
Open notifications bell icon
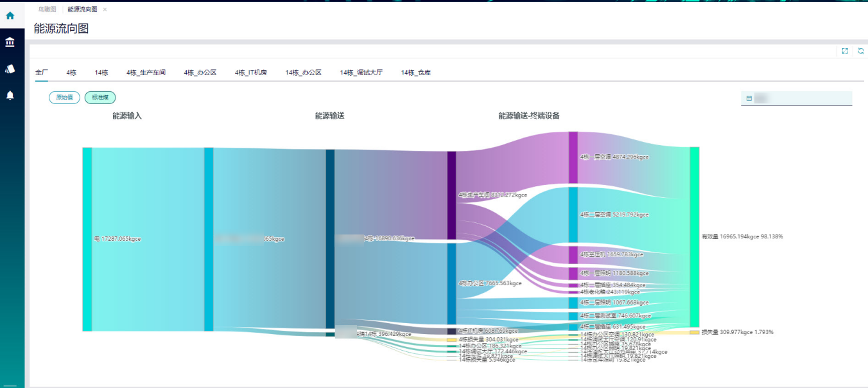[x=10, y=95]
